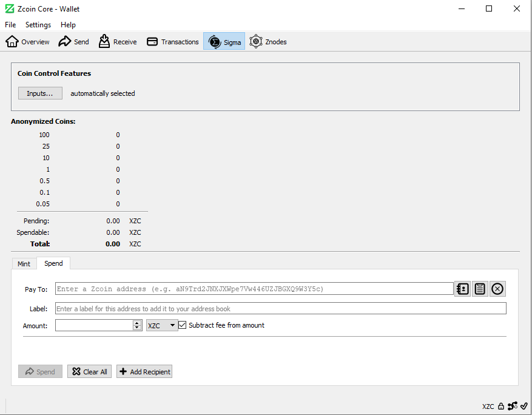This screenshot has width=532, height=415.
Task: Click the network connections status icon
Action: pyautogui.click(x=513, y=406)
